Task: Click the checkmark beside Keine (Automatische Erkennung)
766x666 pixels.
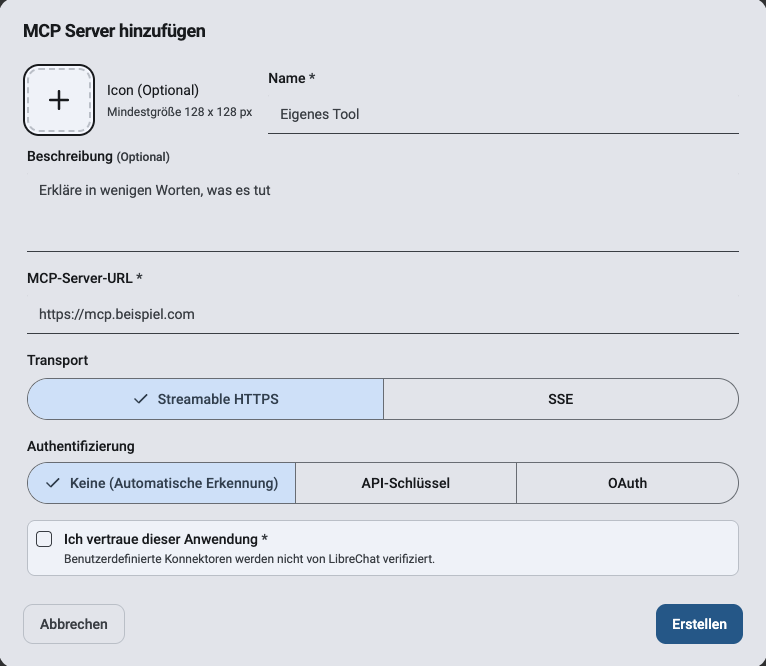Action: (x=53, y=483)
